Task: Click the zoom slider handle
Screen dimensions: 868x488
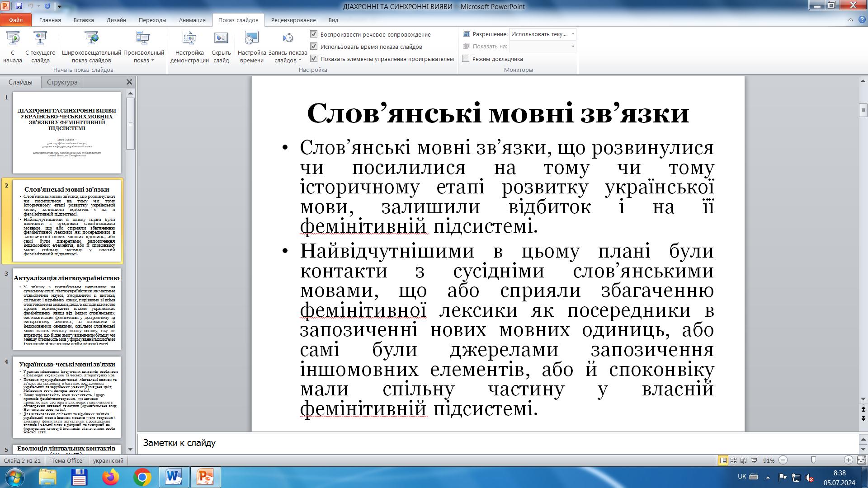Action: click(814, 460)
